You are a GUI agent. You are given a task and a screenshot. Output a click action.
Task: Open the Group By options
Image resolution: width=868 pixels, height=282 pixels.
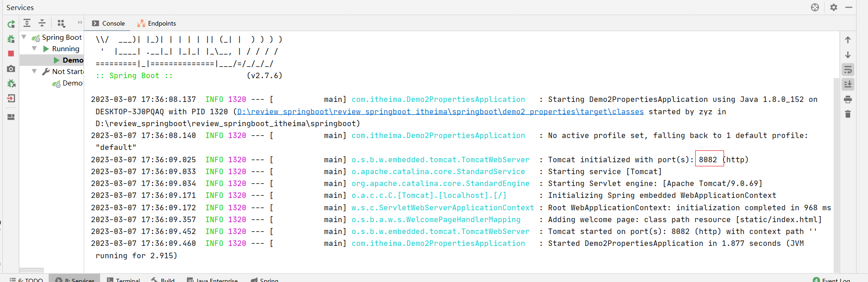[x=61, y=23]
